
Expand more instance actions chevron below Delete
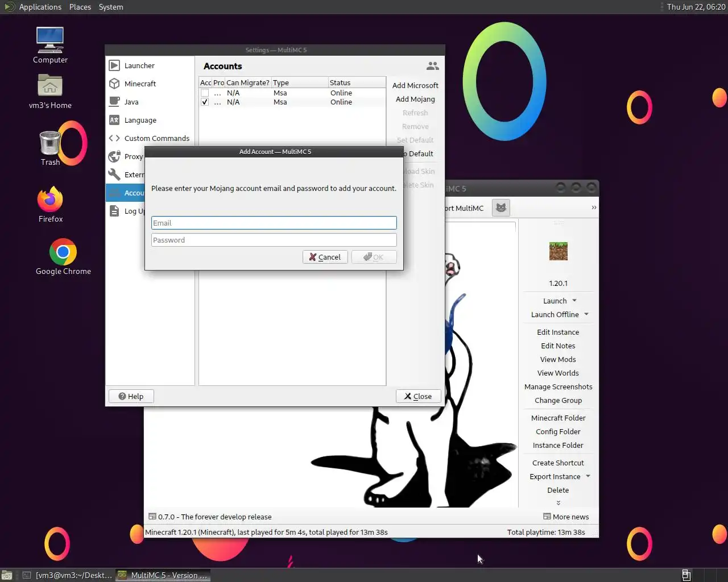click(x=559, y=502)
